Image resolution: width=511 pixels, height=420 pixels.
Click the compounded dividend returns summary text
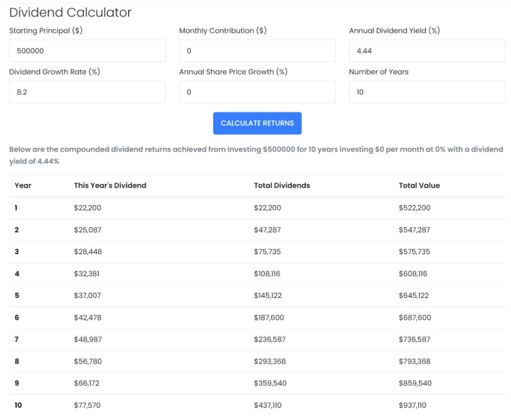(256, 155)
